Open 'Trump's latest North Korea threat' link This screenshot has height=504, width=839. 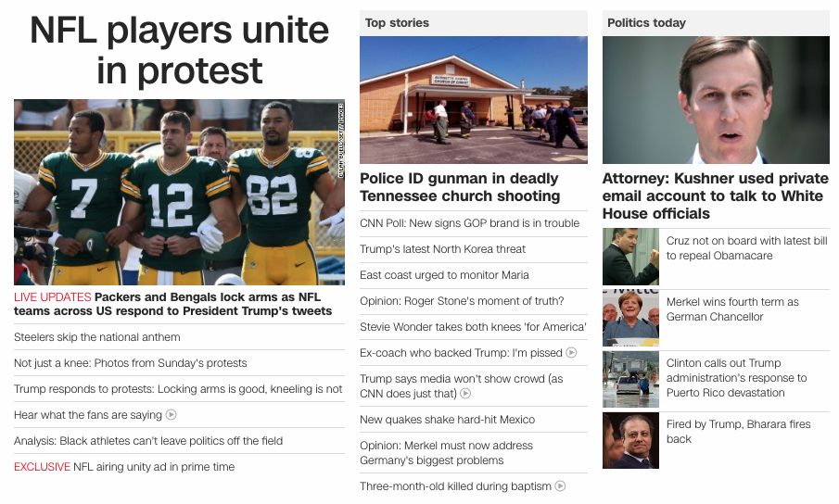(442, 249)
